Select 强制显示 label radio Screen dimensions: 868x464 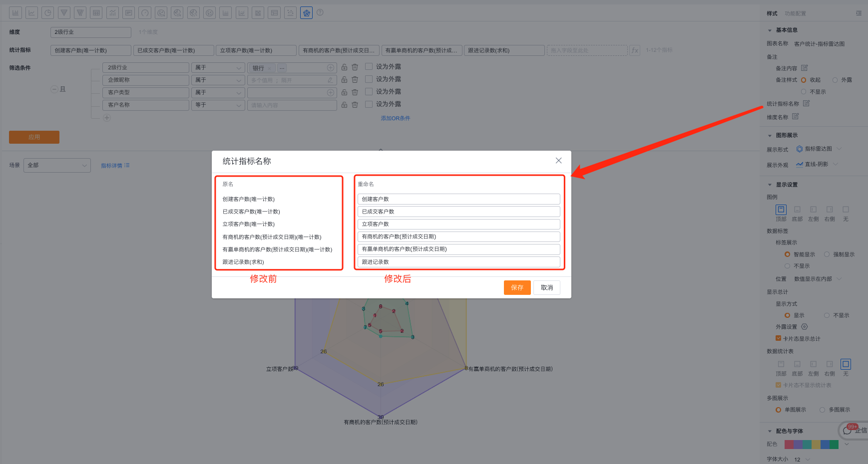coord(827,254)
